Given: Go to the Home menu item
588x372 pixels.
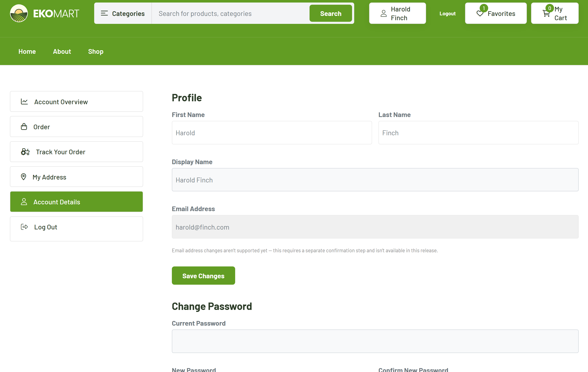Looking at the screenshot, I should click(x=27, y=51).
